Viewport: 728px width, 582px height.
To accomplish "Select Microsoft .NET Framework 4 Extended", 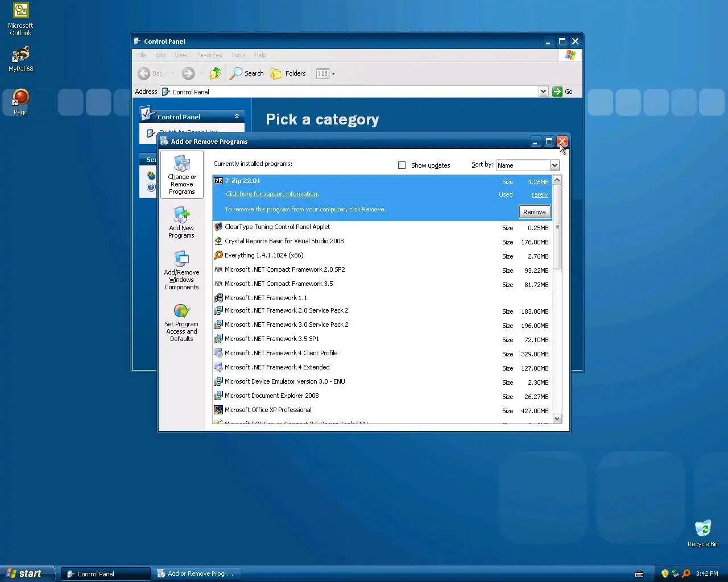I will 382,367.
